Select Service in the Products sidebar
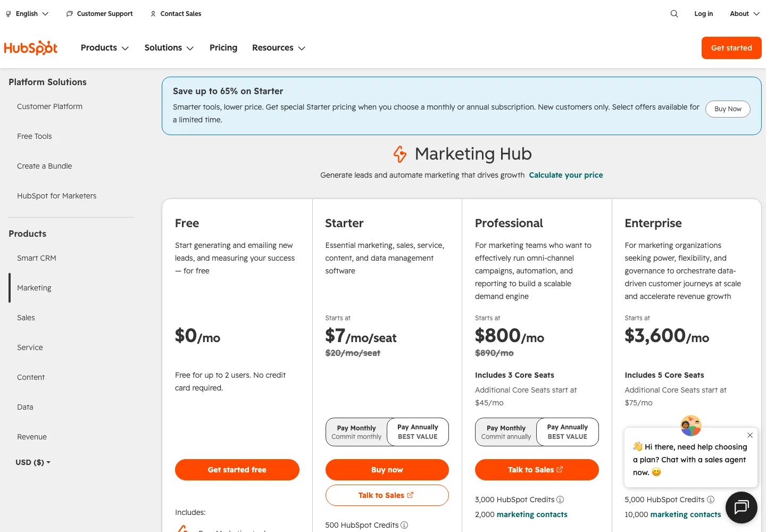The height and width of the screenshot is (532, 766). (30, 347)
